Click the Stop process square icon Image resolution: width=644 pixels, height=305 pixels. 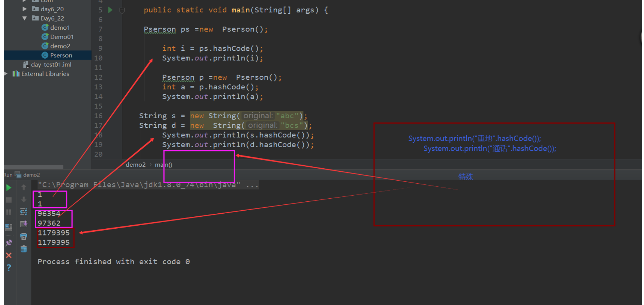pos(9,200)
